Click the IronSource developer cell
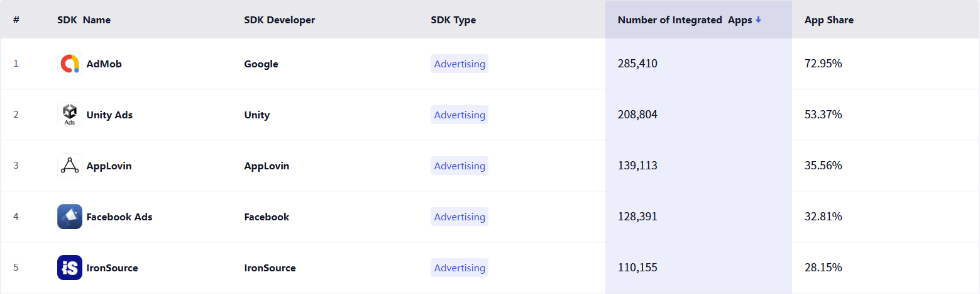 click(270, 268)
